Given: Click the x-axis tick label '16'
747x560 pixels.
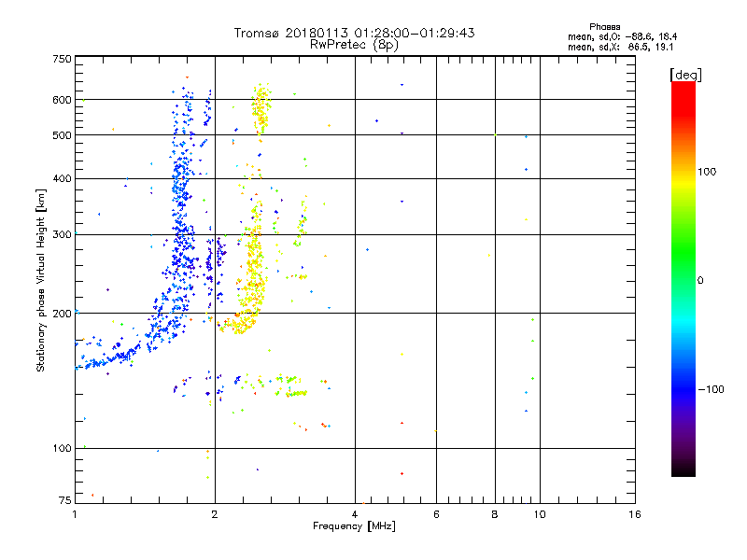Looking at the screenshot, I should 635,514.
